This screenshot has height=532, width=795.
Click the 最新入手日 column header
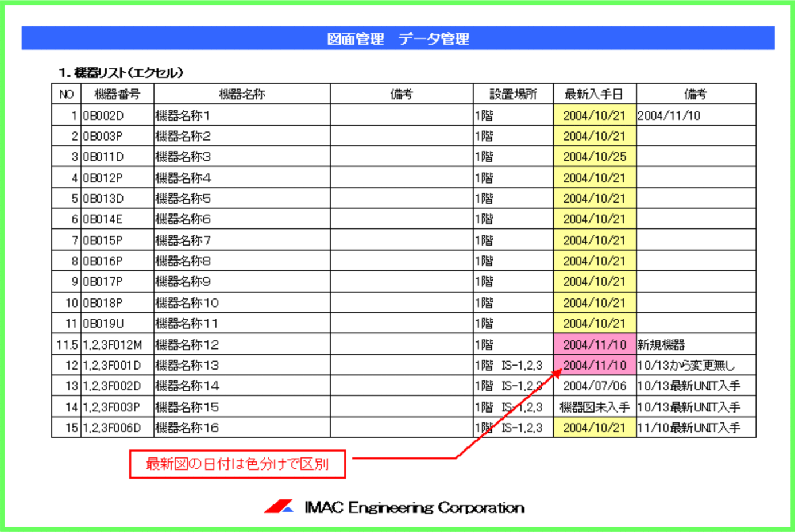coord(595,94)
